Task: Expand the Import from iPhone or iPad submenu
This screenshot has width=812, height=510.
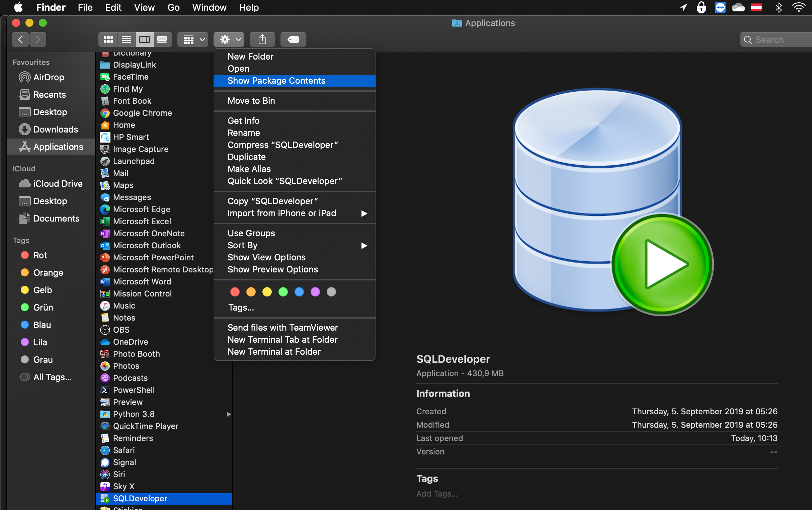Action: click(x=281, y=213)
